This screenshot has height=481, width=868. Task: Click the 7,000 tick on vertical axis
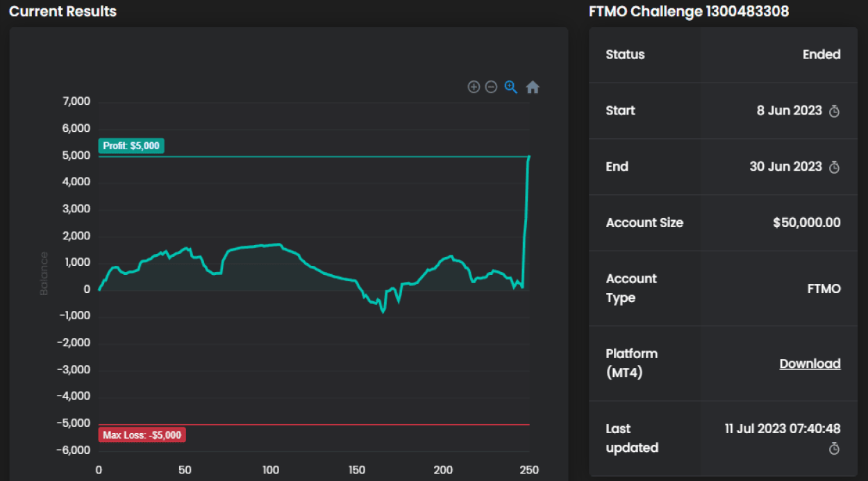click(x=77, y=102)
